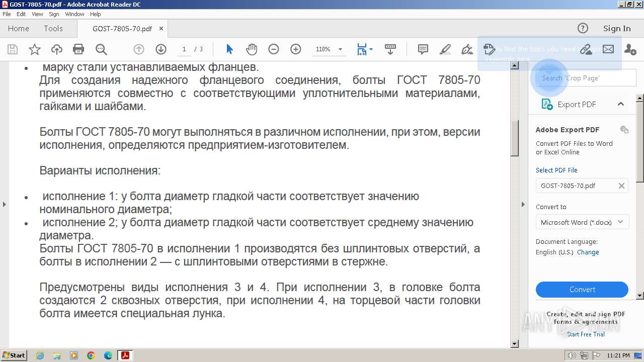Click the blue Convert button

(582, 290)
